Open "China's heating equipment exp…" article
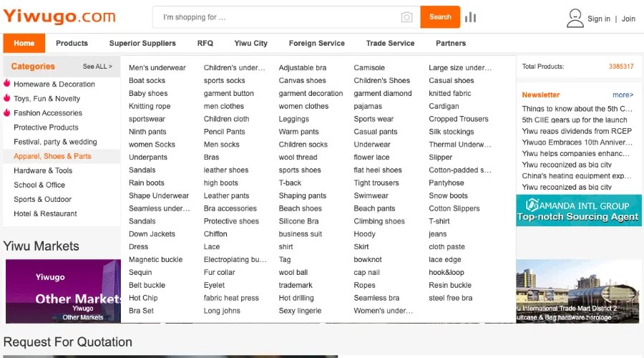This screenshot has height=358, width=644. tap(576, 176)
